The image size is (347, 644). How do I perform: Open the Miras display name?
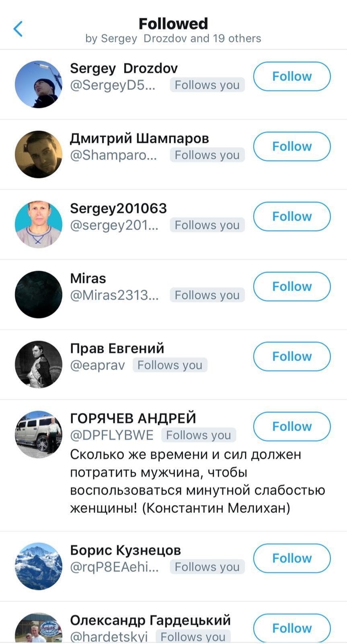(88, 279)
